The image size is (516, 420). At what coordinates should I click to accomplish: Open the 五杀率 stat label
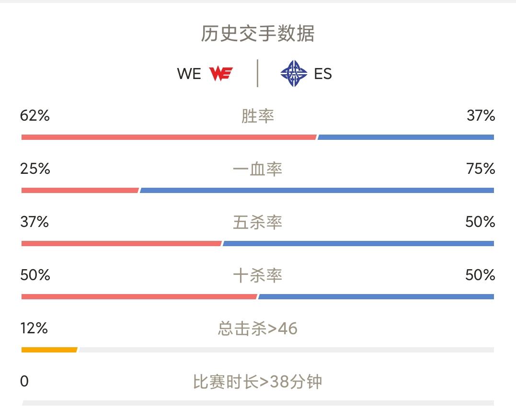point(258,222)
